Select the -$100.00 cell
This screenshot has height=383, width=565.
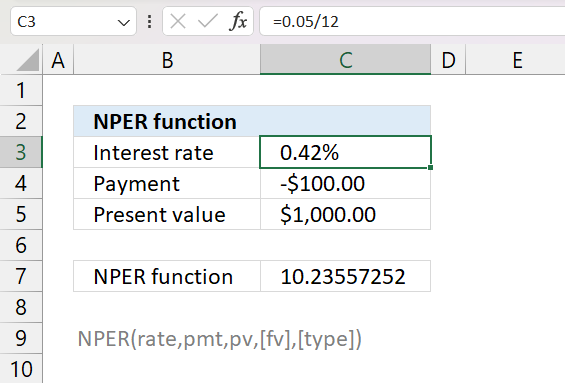coord(345,183)
